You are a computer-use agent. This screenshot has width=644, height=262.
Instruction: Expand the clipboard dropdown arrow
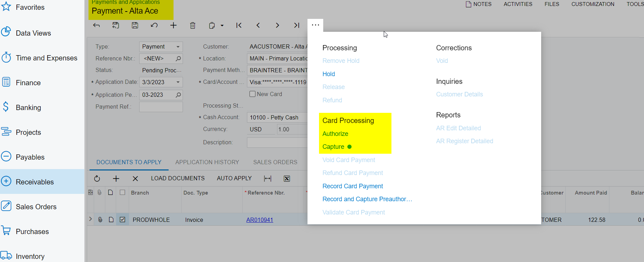pyautogui.click(x=222, y=26)
